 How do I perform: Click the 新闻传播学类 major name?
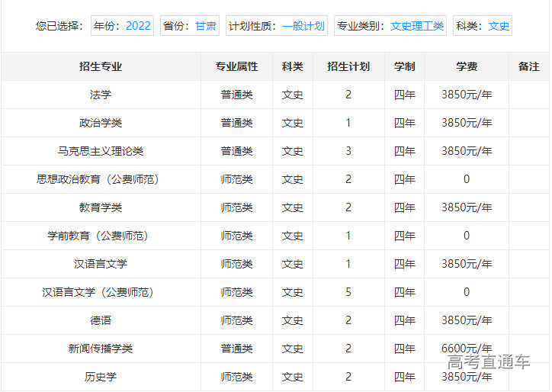(x=101, y=349)
